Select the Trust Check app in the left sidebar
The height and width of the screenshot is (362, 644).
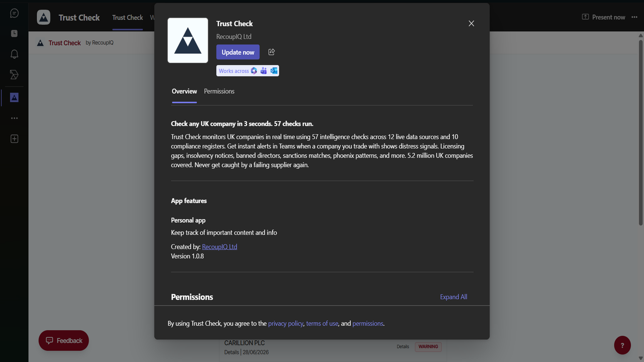[14, 97]
